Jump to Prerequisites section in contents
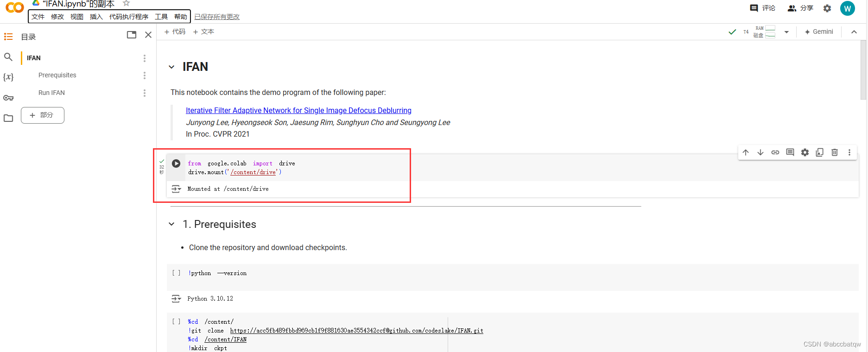868x352 pixels. coord(57,75)
